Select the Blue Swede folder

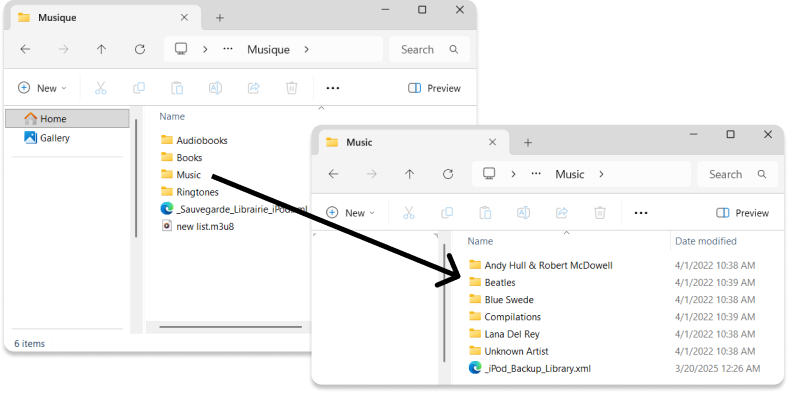[x=501, y=300]
